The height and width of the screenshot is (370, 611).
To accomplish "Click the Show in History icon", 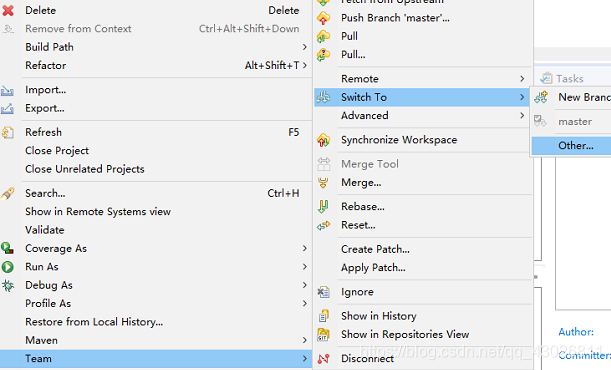I will [323, 316].
